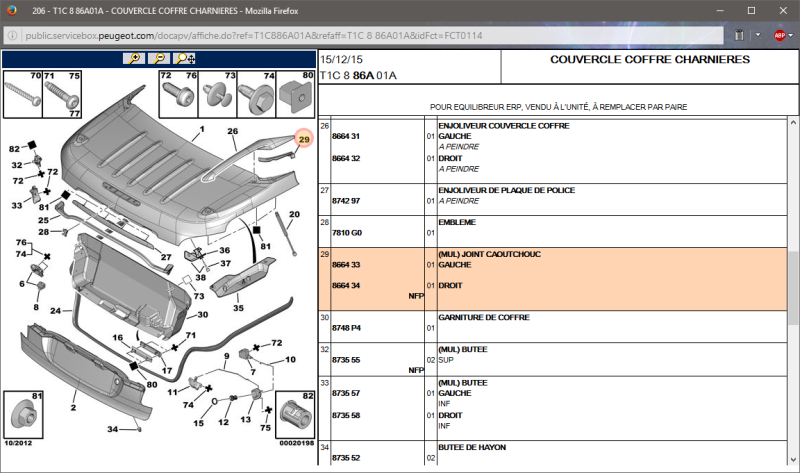Image resolution: width=800 pixels, height=473 pixels.
Task: Select nut thumbnail numbered 81 at bottom left
Action: coord(23,414)
